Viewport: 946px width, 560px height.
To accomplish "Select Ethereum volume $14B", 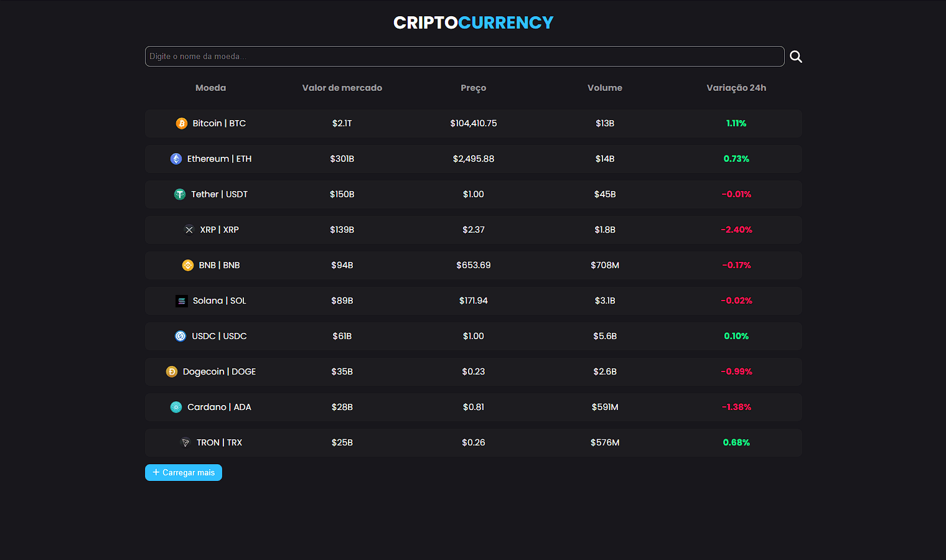I will point(605,159).
